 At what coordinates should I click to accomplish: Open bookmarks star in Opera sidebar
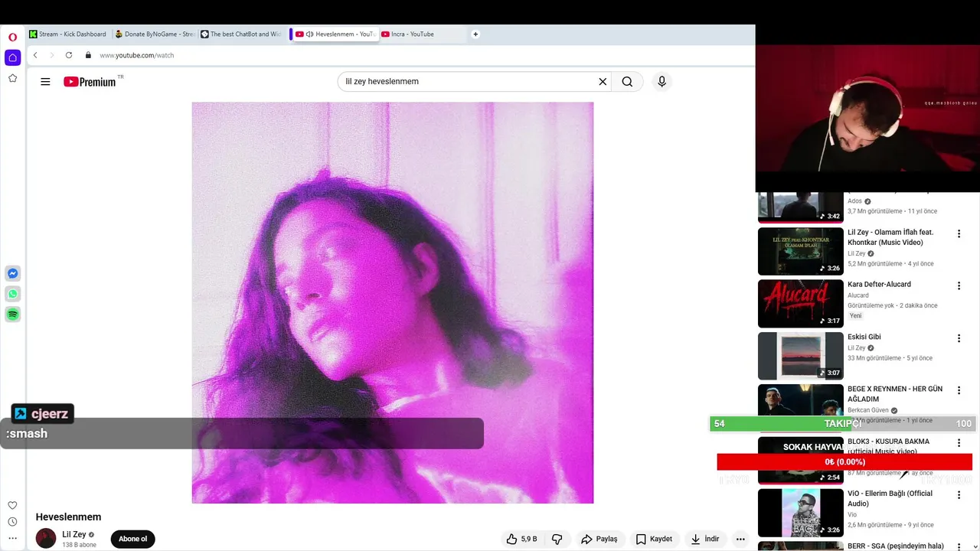(x=12, y=78)
